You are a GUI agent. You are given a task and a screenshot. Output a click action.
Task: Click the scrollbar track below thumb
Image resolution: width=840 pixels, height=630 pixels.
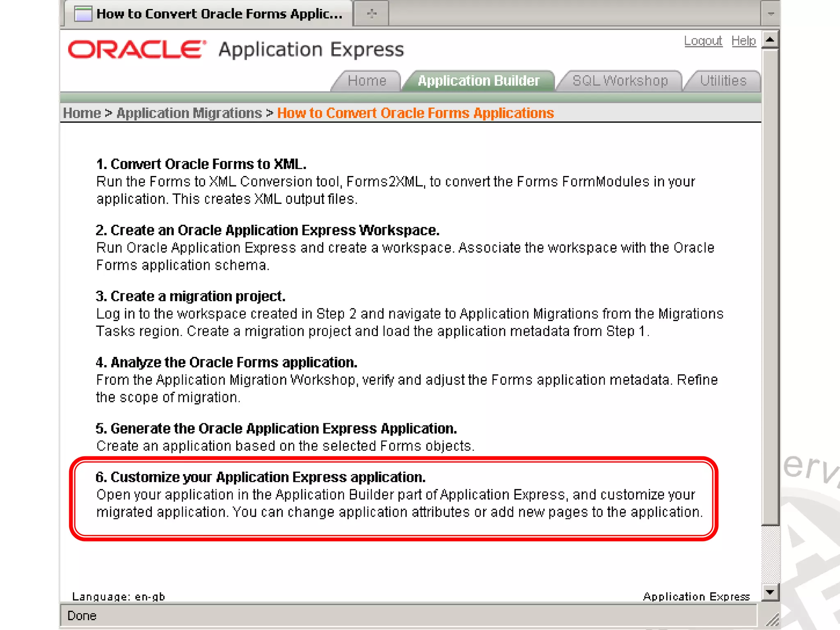770,554
